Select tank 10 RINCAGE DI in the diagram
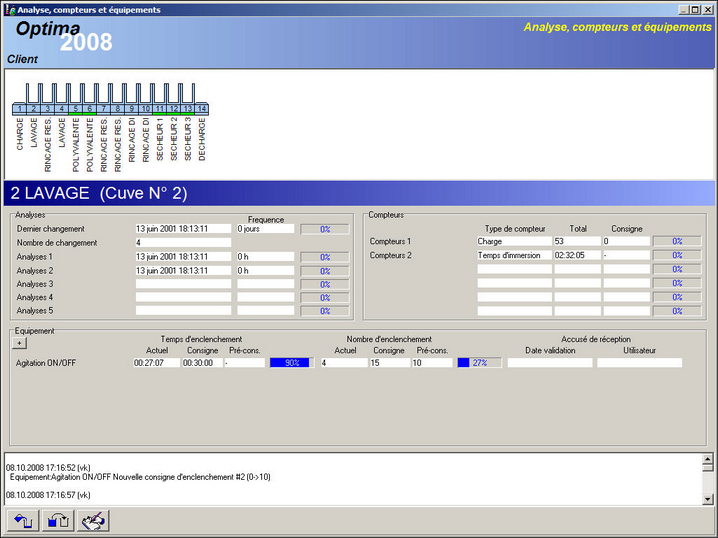The width and height of the screenshot is (718, 538). (x=146, y=109)
